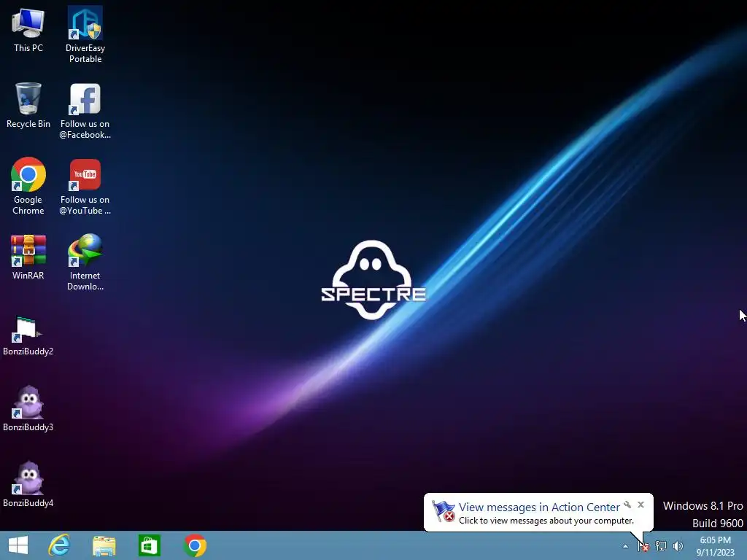Image resolution: width=747 pixels, height=560 pixels.
Task: Select the This PC desktop icon
Action: (28, 29)
